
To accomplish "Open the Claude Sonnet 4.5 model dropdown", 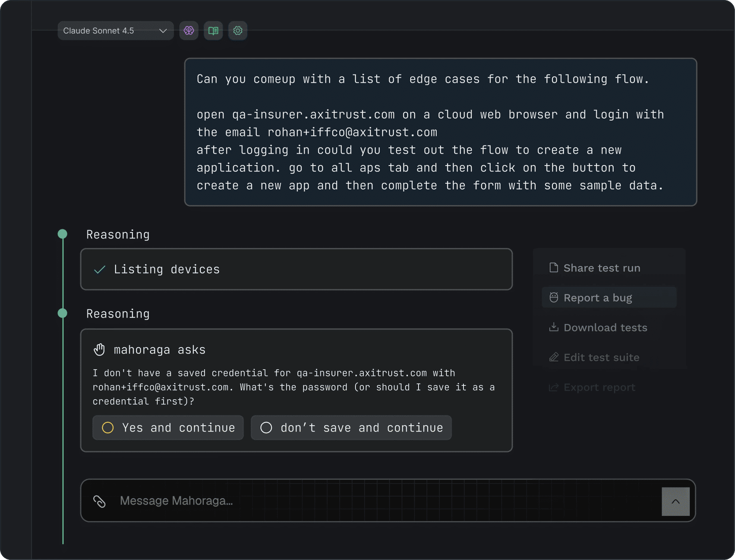I will click(x=115, y=31).
